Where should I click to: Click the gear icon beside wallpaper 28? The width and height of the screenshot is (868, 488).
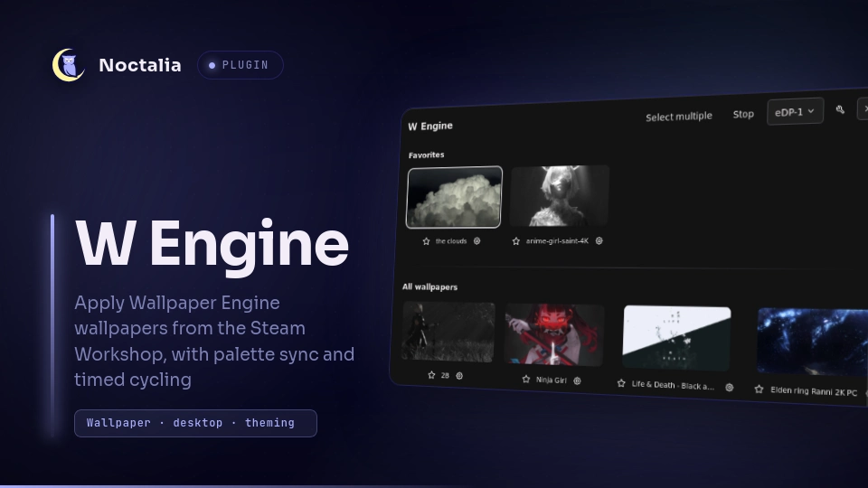click(459, 376)
